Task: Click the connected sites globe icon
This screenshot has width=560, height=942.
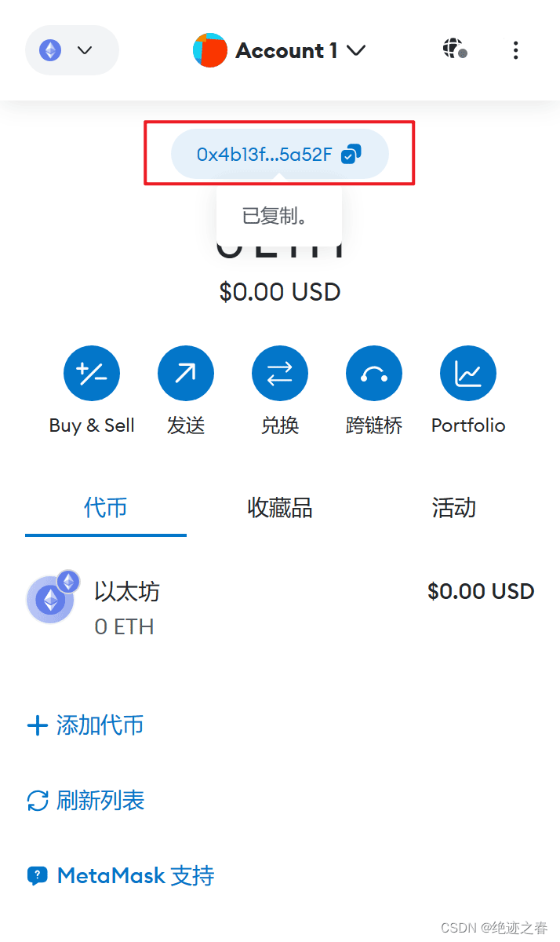Action: tap(454, 49)
